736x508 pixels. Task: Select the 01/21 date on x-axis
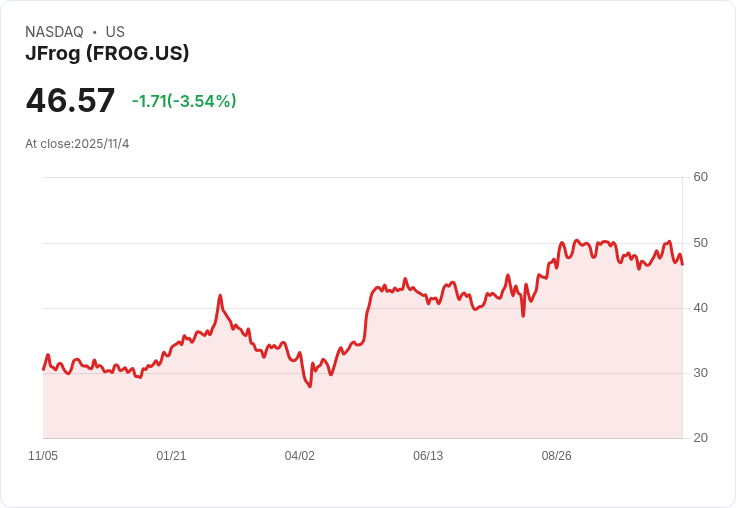pyautogui.click(x=171, y=456)
